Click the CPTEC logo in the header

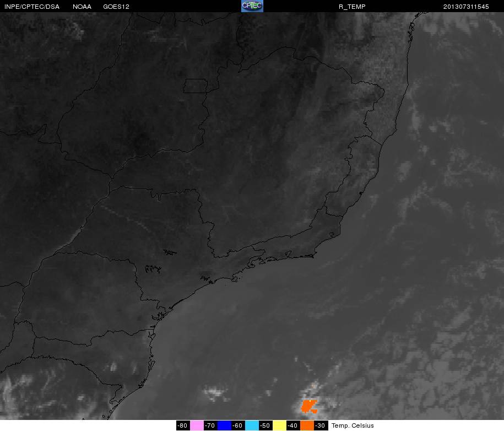coord(252,6)
